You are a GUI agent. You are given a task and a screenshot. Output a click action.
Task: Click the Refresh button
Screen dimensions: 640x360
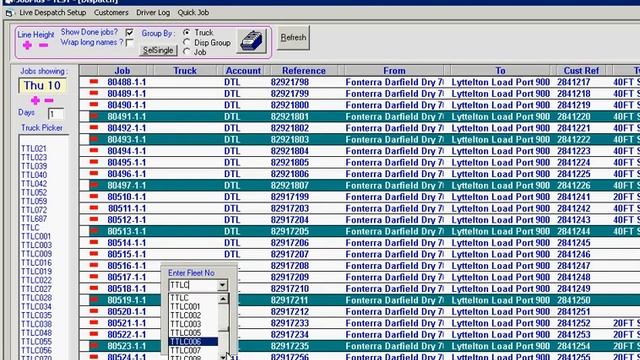point(293,38)
